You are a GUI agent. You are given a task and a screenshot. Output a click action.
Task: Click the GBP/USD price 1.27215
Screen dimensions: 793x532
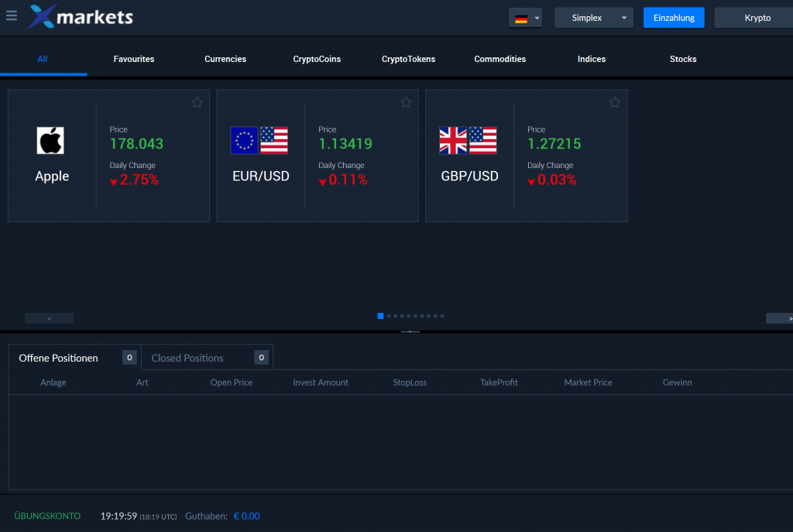(x=554, y=144)
